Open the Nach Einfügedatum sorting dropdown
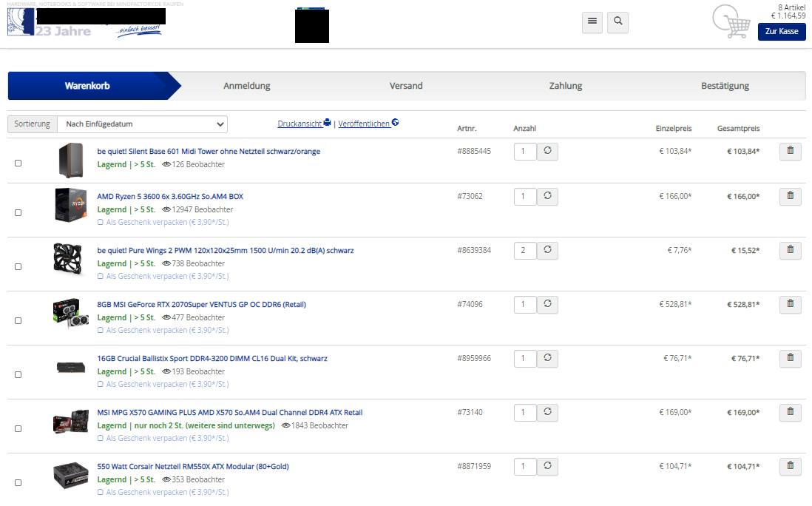This screenshot has width=812, height=506. coord(143,124)
